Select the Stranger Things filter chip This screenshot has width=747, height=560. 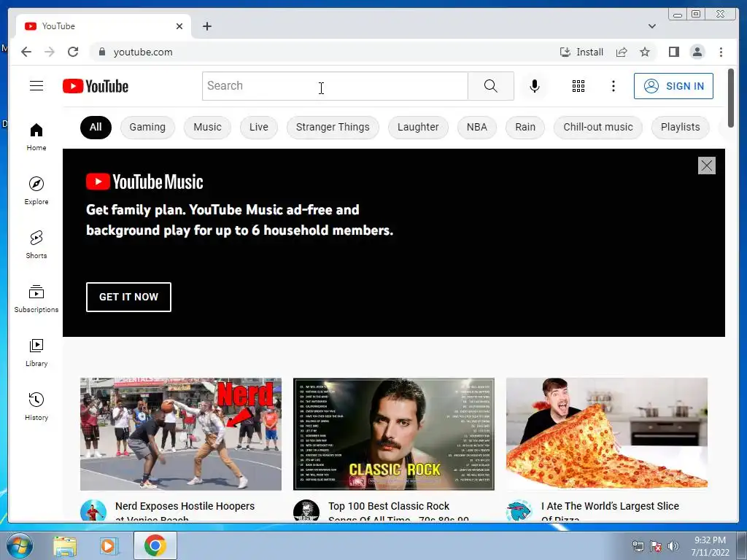333,127
